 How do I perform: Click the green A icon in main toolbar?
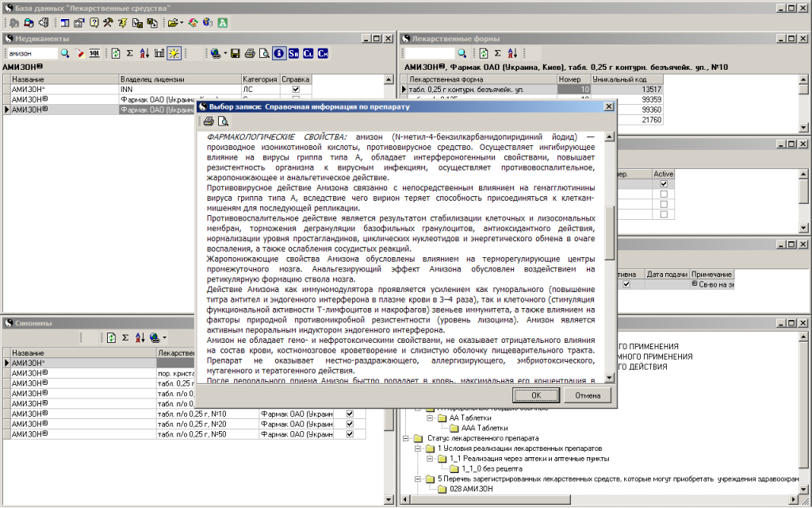(223, 23)
